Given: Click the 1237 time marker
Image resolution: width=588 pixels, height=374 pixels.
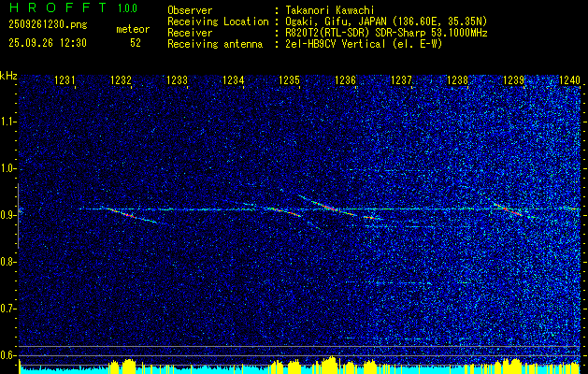Looking at the screenshot, I should coord(401,80).
